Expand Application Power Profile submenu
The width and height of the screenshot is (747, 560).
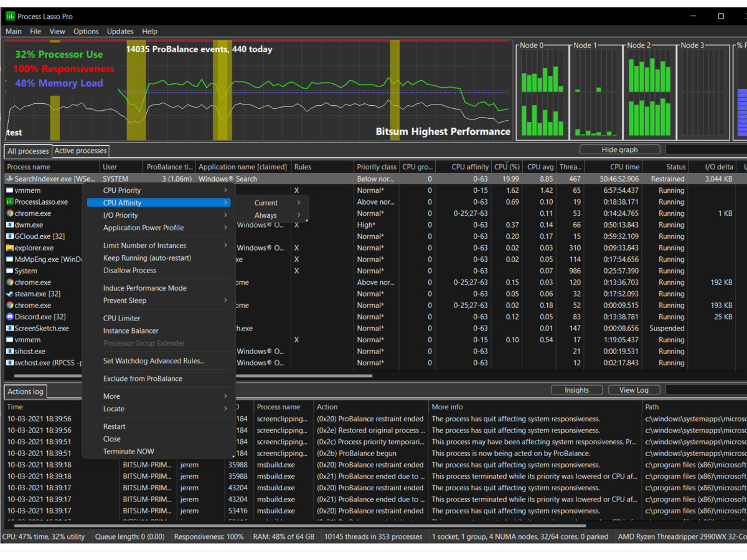pyautogui.click(x=159, y=228)
